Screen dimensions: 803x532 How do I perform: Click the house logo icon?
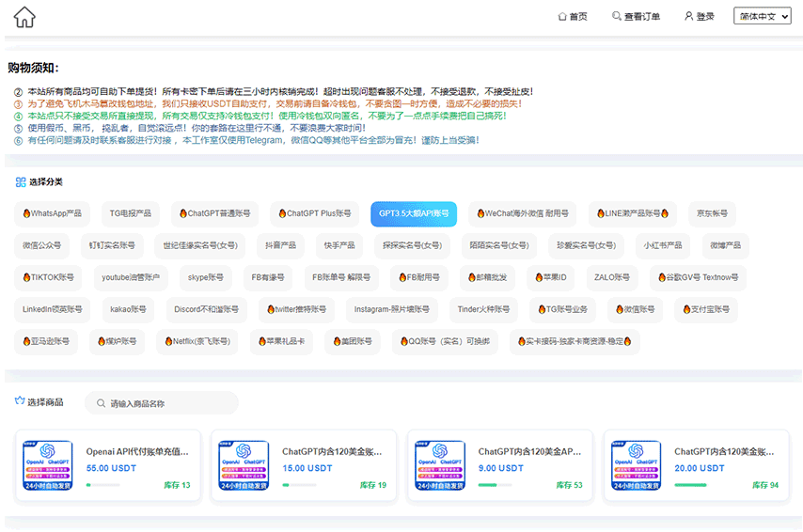click(x=24, y=17)
